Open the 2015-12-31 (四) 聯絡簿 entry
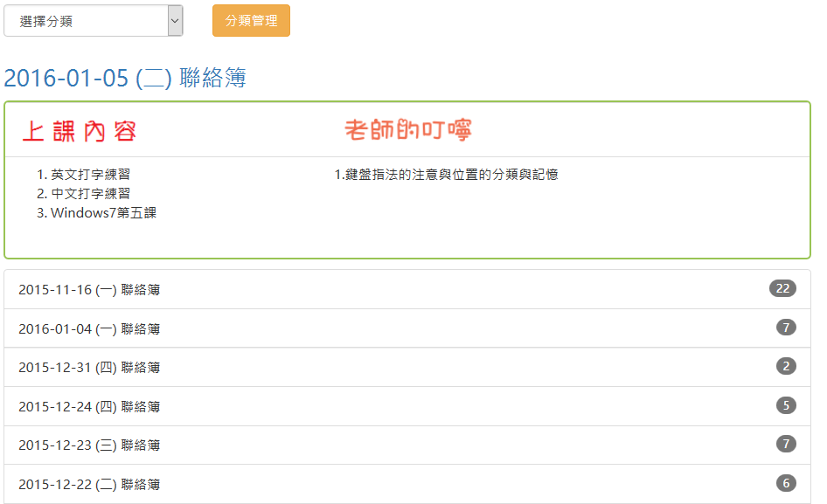The width and height of the screenshot is (827, 504). (x=89, y=368)
